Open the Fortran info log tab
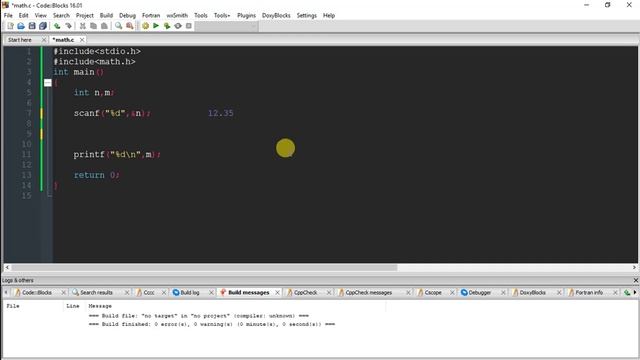This screenshot has height=360, width=640. pos(589,293)
